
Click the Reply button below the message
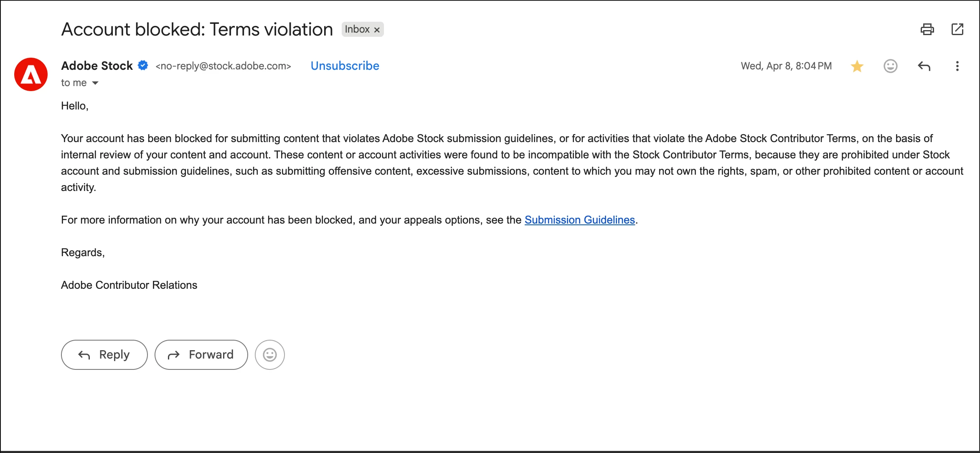point(104,355)
